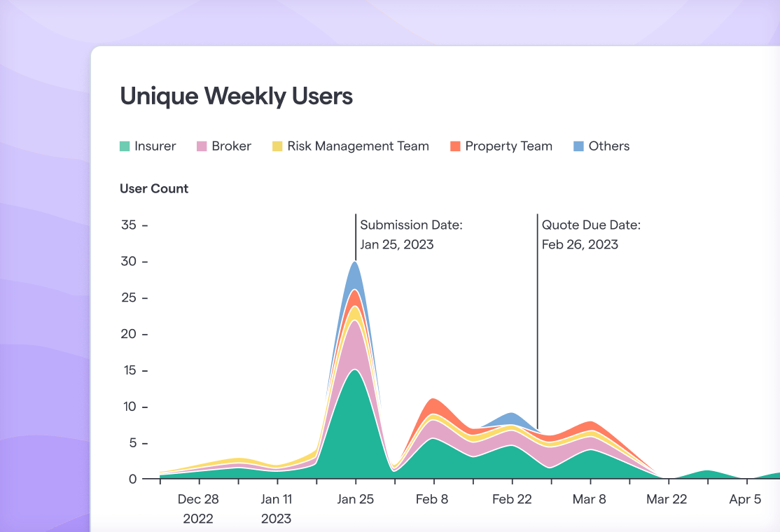Viewport: 780px width, 532px height.
Task: Click the Dec 28 2022 axis label
Action: click(x=198, y=509)
